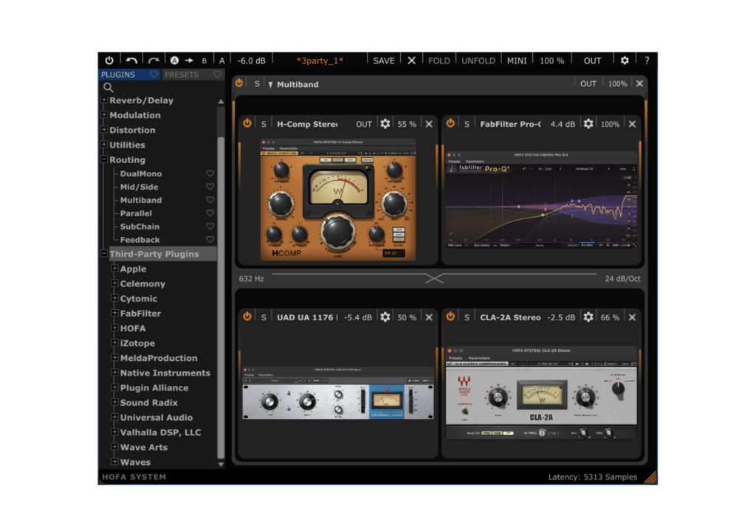Select the Parallel routing item
The image size is (756, 532).
pyautogui.click(x=136, y=213)
